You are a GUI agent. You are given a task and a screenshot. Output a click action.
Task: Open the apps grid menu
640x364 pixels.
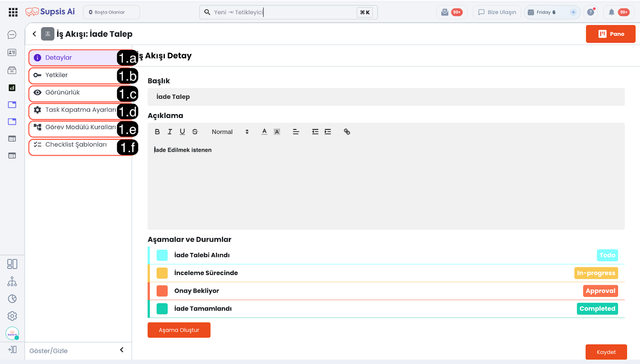[x=13, y=12]
